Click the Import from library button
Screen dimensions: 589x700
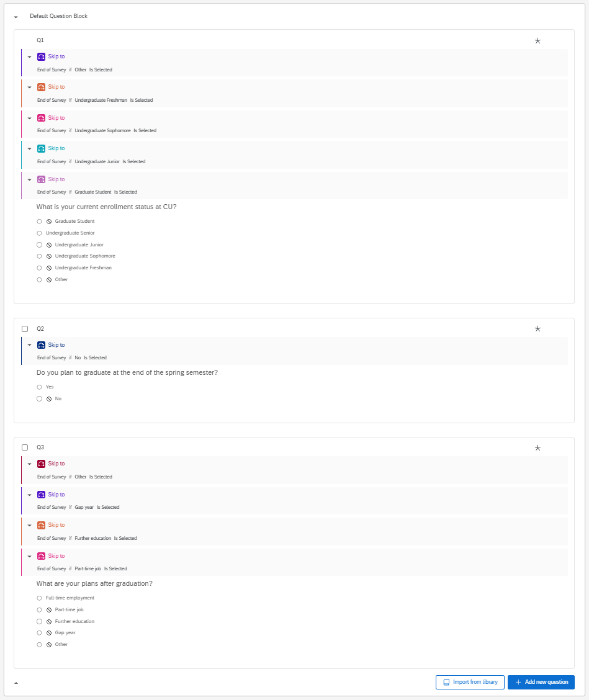470,682
